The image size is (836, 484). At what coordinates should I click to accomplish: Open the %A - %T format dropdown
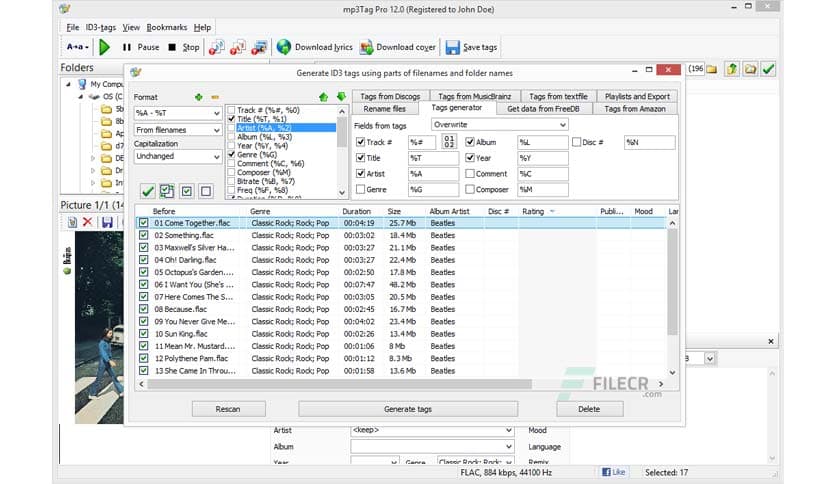click(216, 113)
